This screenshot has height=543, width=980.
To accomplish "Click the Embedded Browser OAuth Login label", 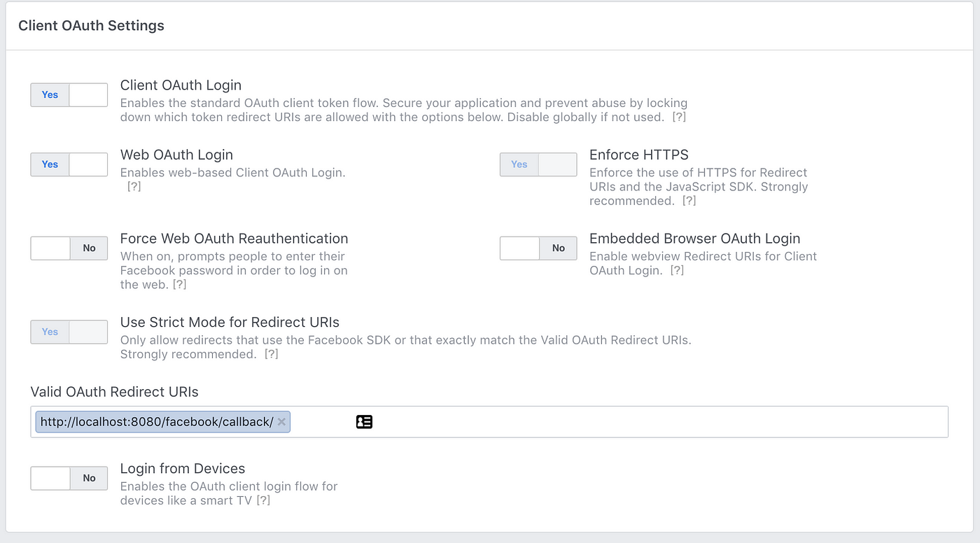I will [694, 239].
